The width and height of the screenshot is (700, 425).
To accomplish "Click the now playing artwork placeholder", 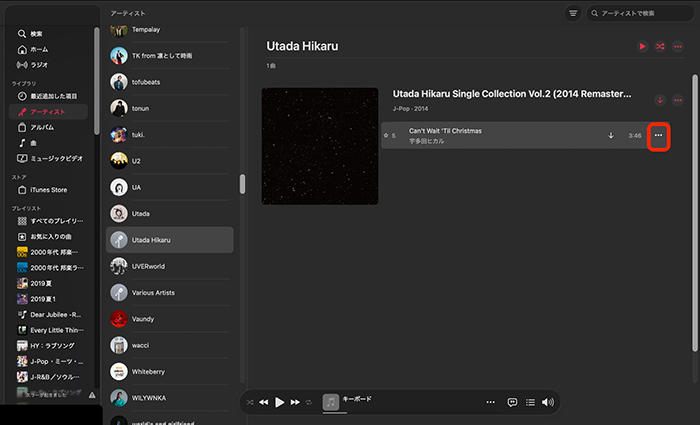I will point(331,402).
